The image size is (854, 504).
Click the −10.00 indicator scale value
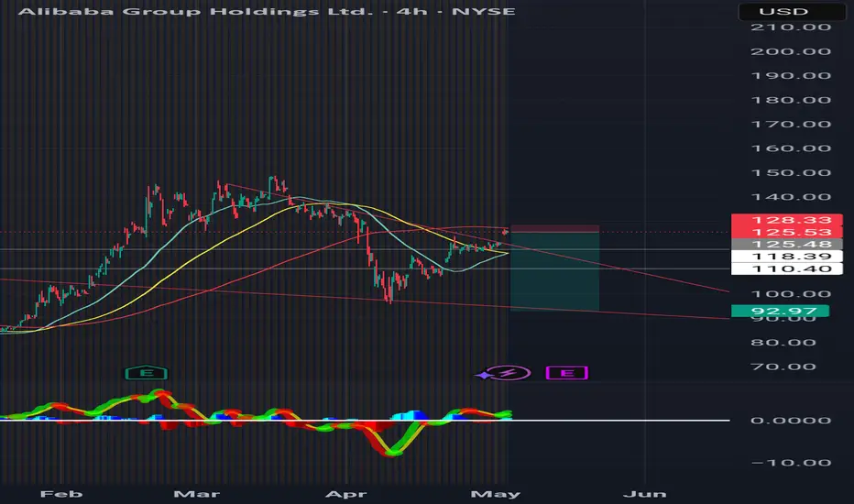[791, 463]
